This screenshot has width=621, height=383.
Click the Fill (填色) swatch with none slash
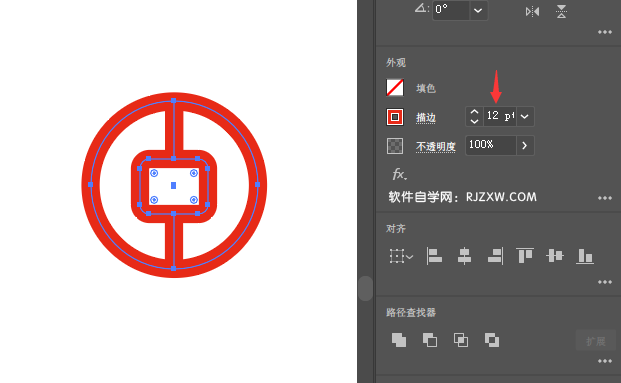coord(395,88)
